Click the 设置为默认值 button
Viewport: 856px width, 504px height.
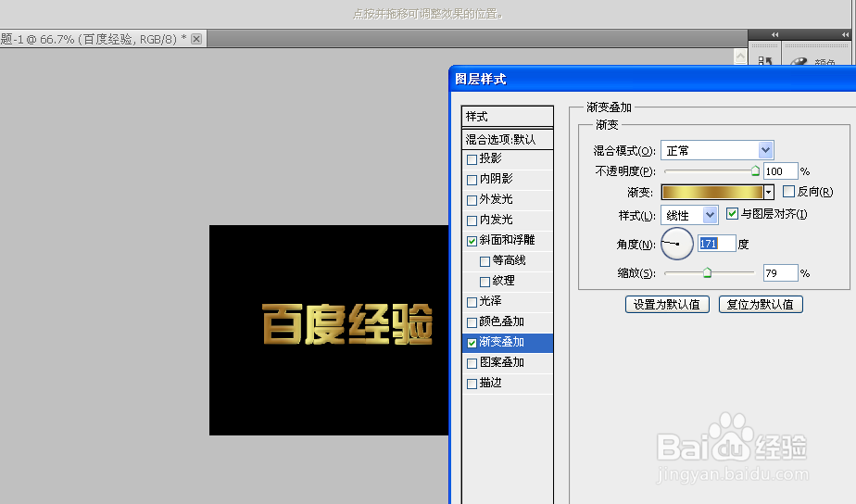click(x=667, y=304)
